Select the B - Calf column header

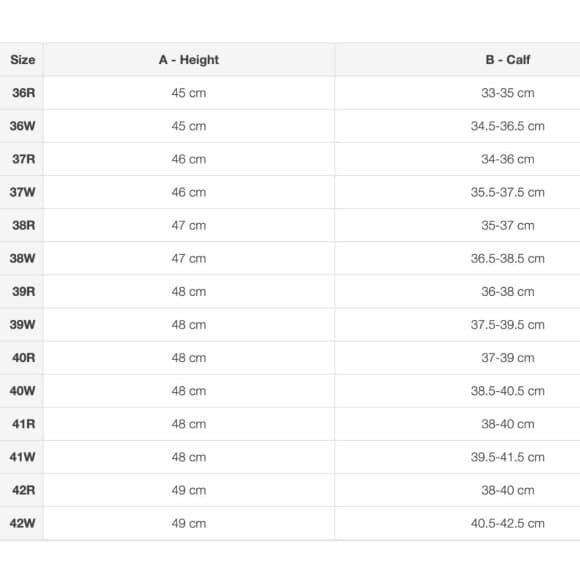508,60
